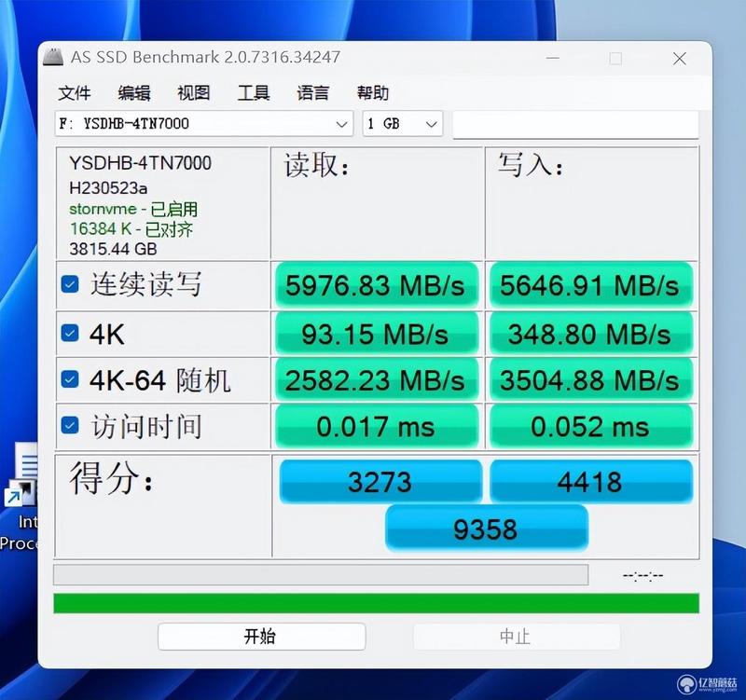The image size is (746, 700).
Task: Minimize the AS SSD Benchmark window
Action: pyautogui.click(x=553, y=58)
